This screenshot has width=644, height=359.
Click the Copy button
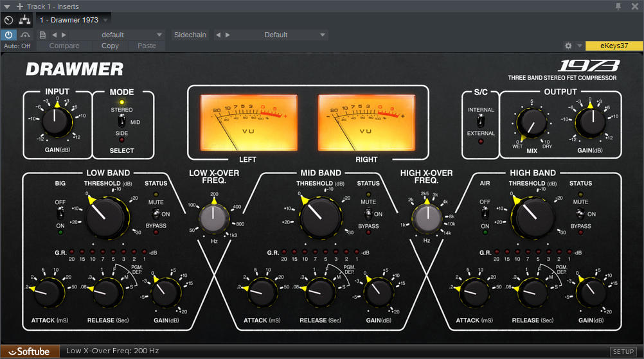tap(110, 46)
